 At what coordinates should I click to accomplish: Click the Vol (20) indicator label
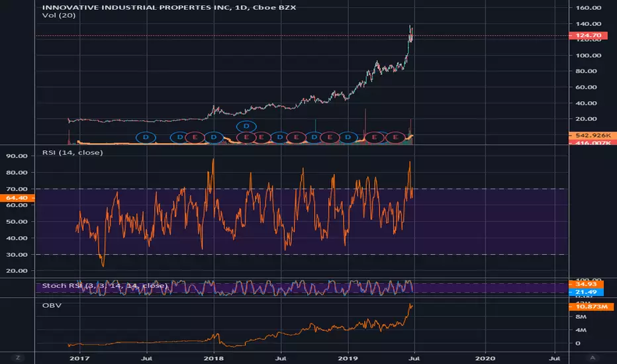[59, 15]
